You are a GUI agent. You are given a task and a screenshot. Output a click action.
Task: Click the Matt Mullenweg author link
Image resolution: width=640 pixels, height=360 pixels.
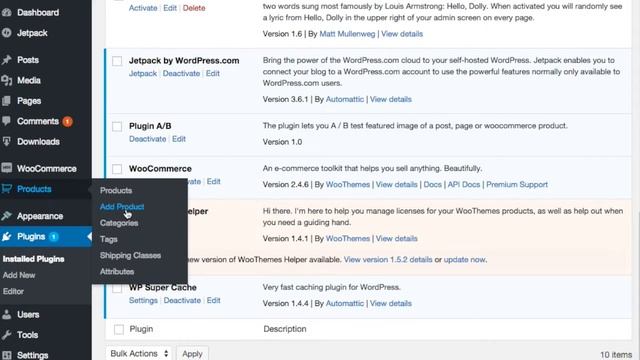click(x=347, y=34)
